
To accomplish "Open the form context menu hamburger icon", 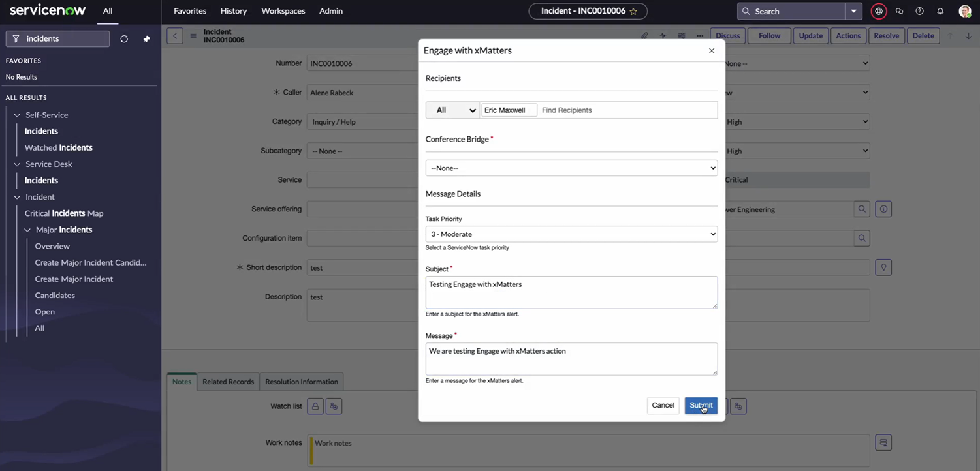I will point(193,36).
